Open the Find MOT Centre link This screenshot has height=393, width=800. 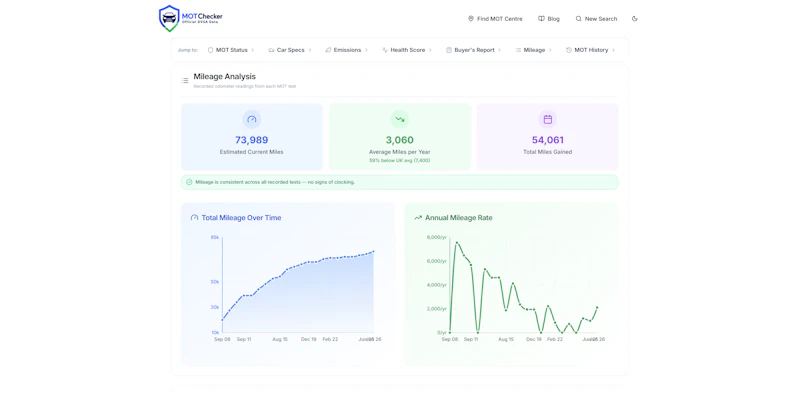pyautogui.click(x=495, y=19)
